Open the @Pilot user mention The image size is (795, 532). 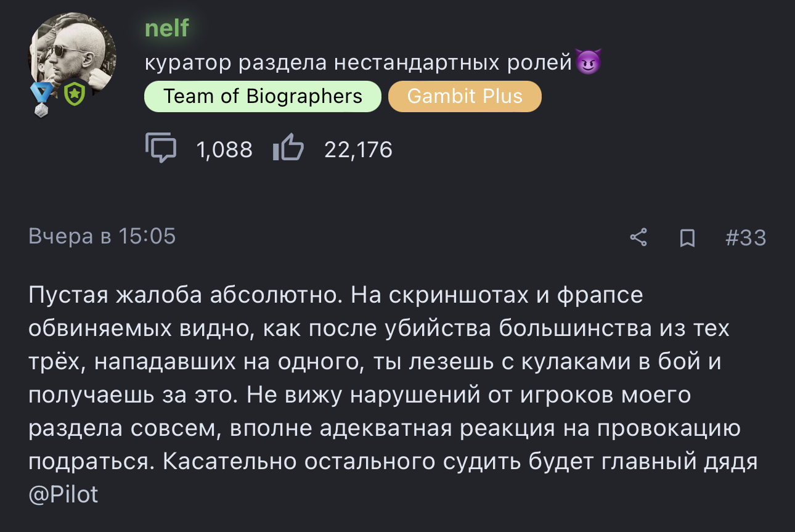tap(63, 494)
